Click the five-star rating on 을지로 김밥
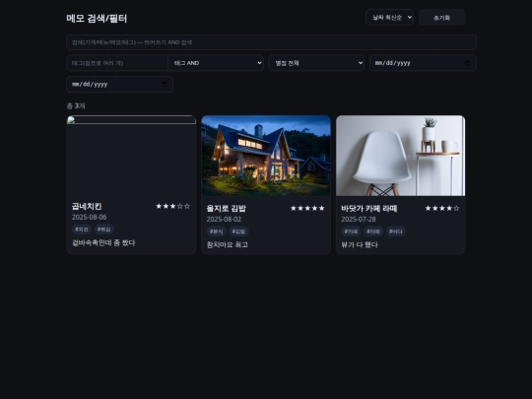532x399 pixels. (x=307, y=208)
